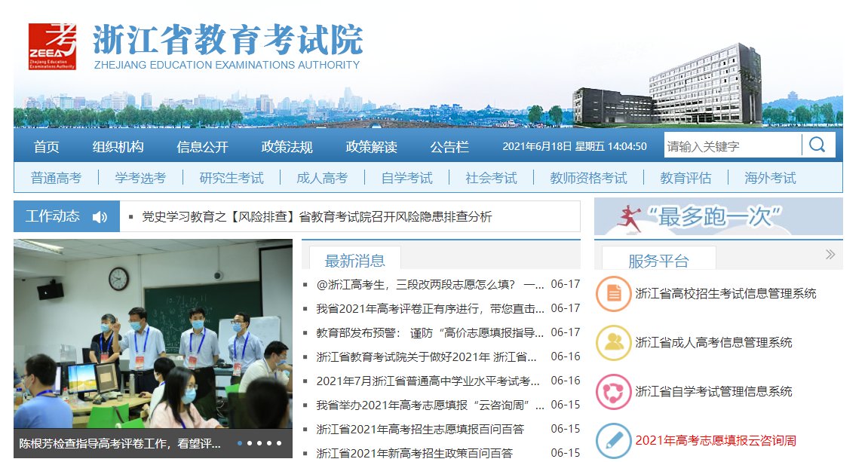The width and height of the screenshot is (868, 462).
Task: Open the 社会考试 category link
Action: click(x=491, y=178)
